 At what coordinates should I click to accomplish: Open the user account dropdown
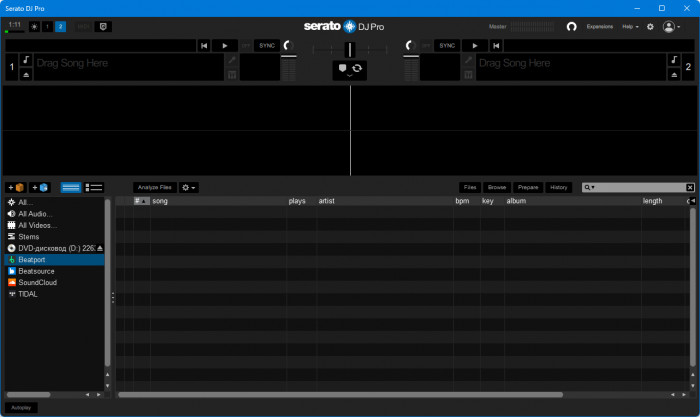(672, 27)
